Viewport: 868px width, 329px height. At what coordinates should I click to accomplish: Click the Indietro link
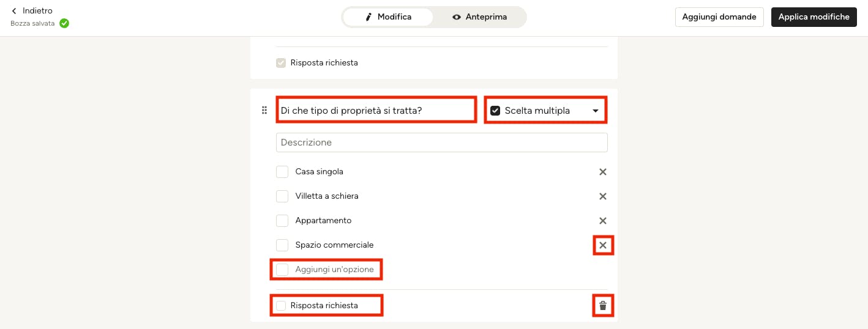[x=37, y=11]
